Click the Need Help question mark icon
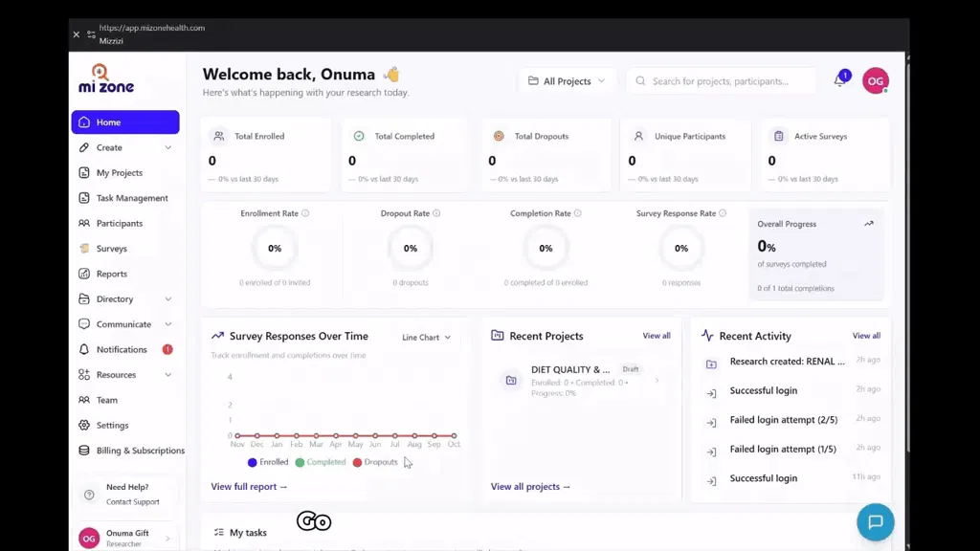This screenshot has width=980, height=551. [x=89, y=495]
